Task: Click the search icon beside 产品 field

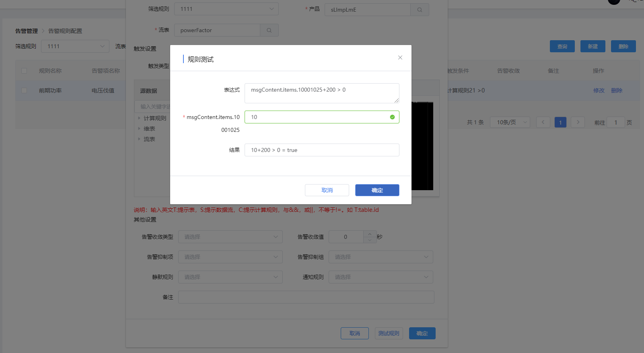Action: 420,10
